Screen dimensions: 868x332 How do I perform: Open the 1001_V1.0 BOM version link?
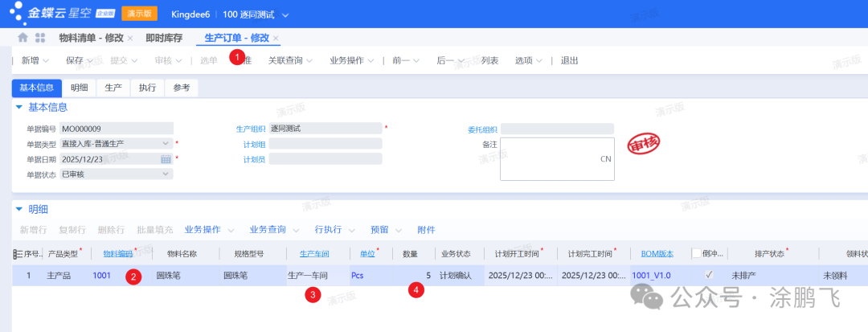click(x=653, y=275)
